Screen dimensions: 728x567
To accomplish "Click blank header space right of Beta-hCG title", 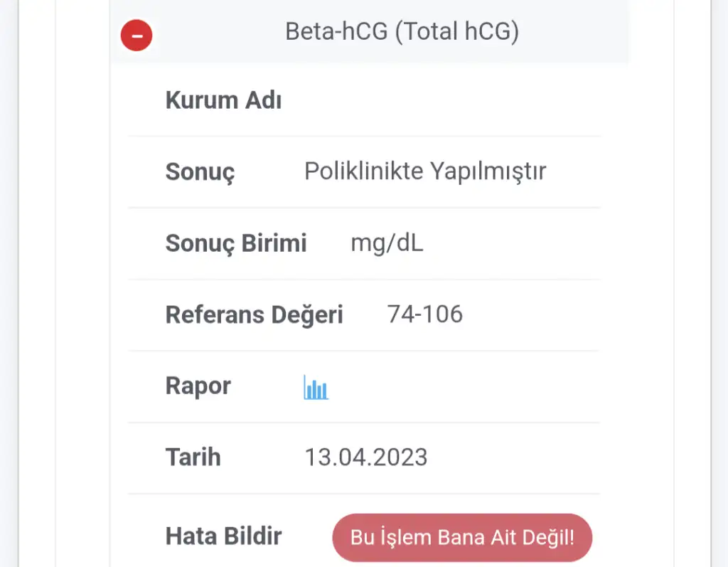I will point(576,33).
